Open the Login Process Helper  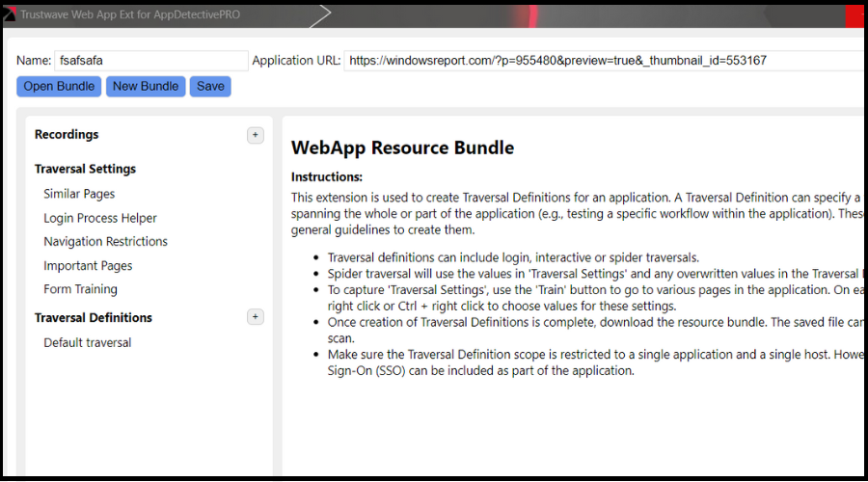tap(100, 218)
